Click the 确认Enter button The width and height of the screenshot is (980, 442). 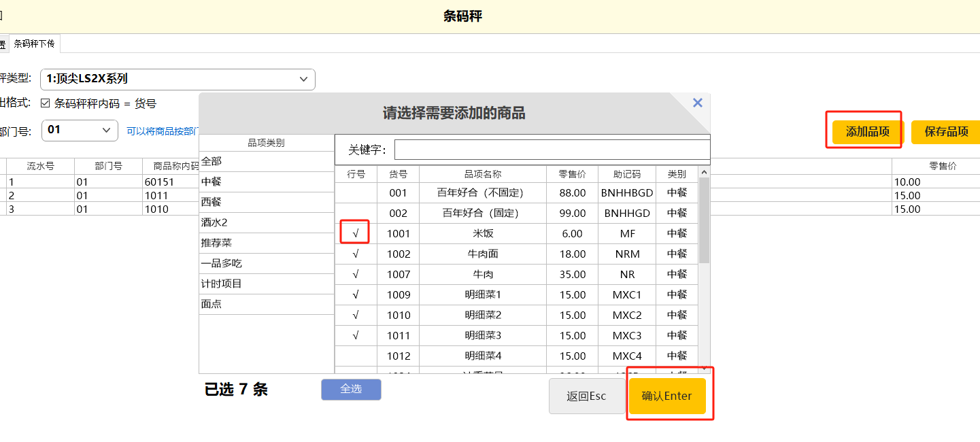click(x=666, y=396)
